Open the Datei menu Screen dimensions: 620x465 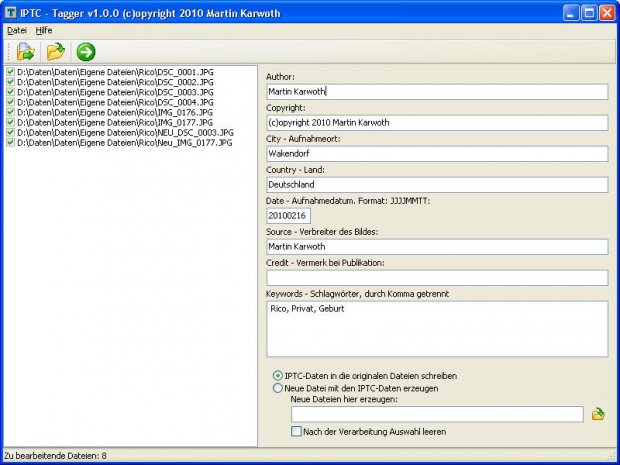click(x=17, y=30)
